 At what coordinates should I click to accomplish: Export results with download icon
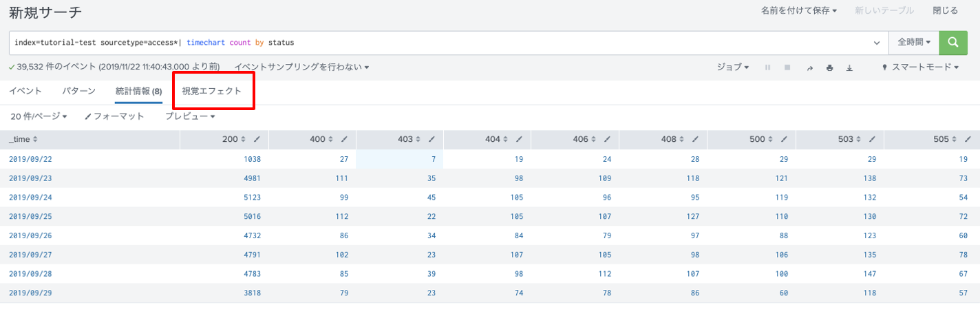tap(849, 67)
